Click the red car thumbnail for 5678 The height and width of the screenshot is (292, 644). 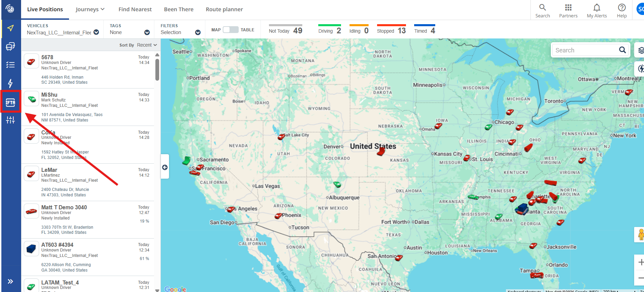point(31,61)
